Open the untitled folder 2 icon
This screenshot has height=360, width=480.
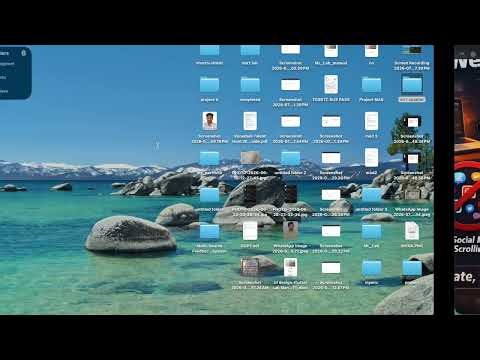[290, 158]
